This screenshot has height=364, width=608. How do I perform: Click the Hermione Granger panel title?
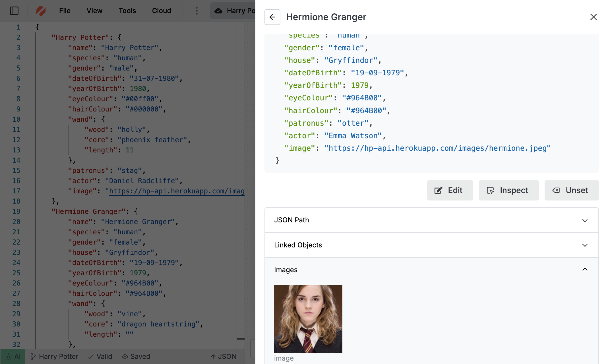point(326,17)
